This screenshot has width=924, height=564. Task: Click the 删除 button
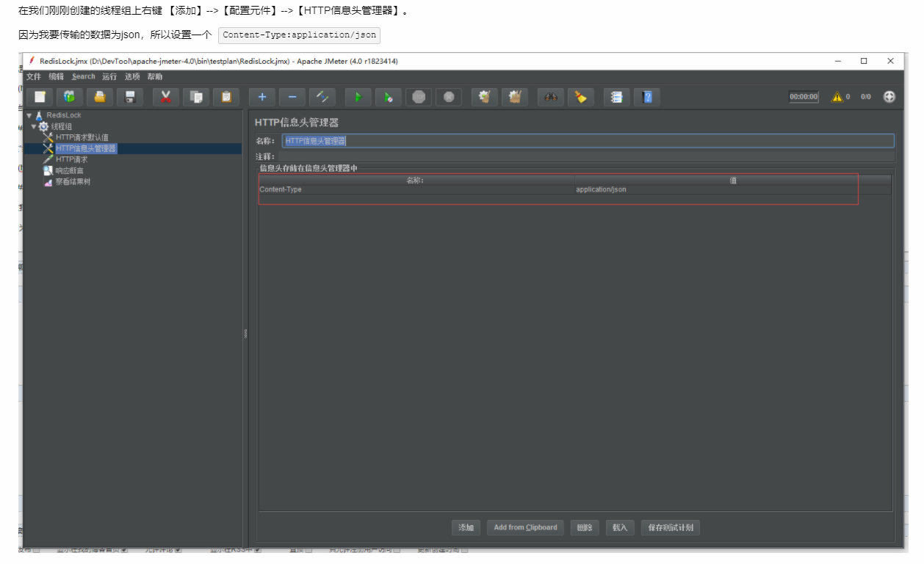(585, 527)
